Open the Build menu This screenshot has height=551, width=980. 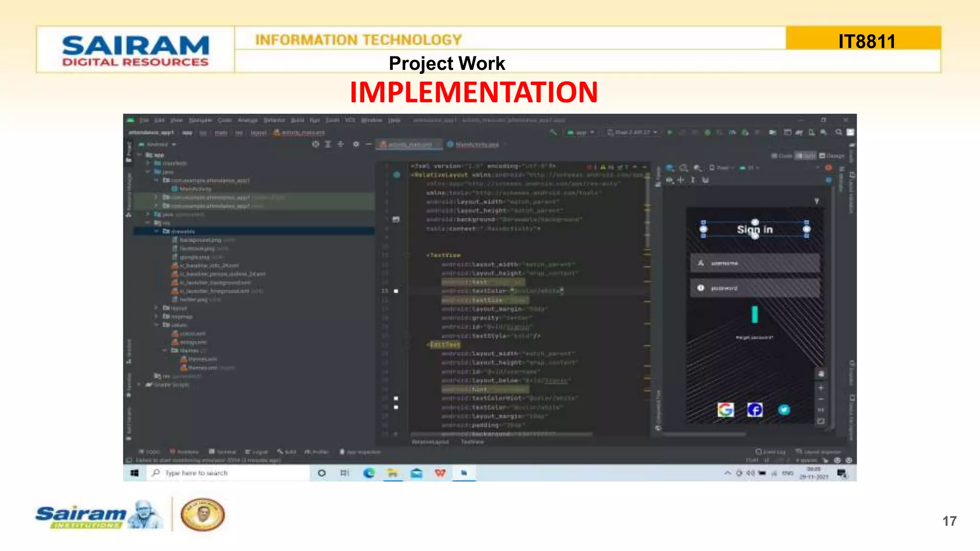(297, 120)
